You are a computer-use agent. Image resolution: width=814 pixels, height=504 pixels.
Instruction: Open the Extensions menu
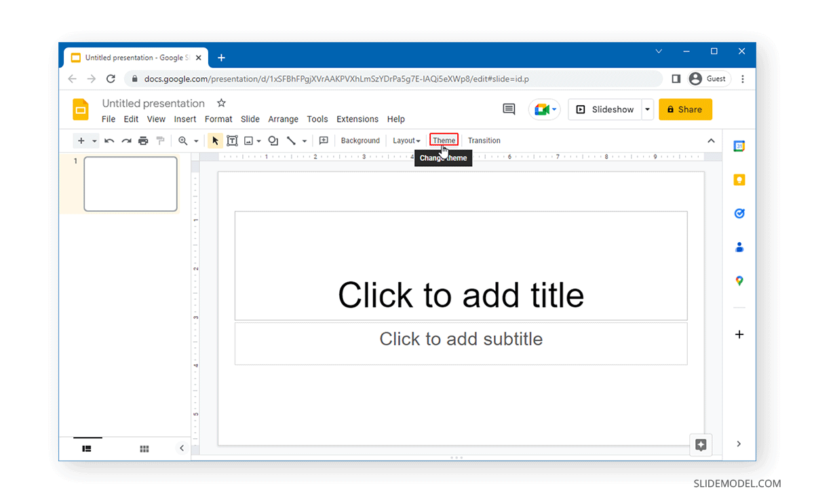pos(357,119)
